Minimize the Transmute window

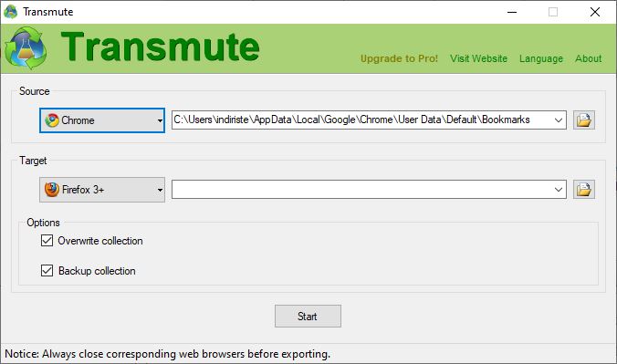coord(512,12)
